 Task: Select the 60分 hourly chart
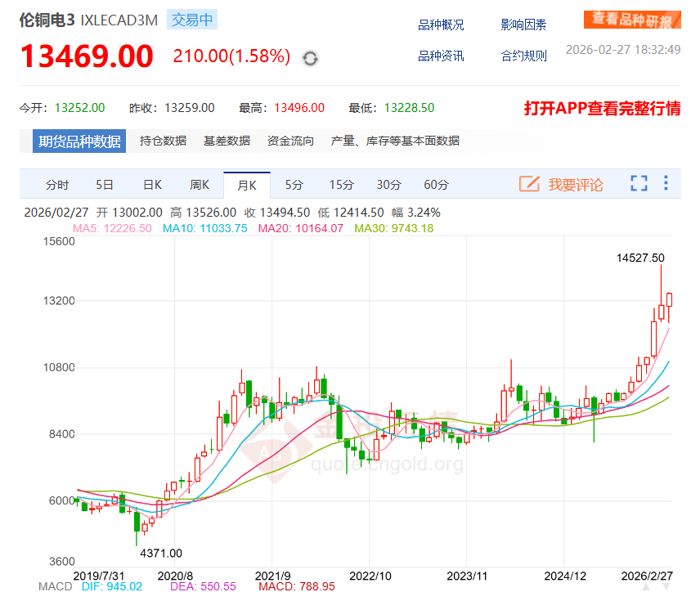point(436,185)
